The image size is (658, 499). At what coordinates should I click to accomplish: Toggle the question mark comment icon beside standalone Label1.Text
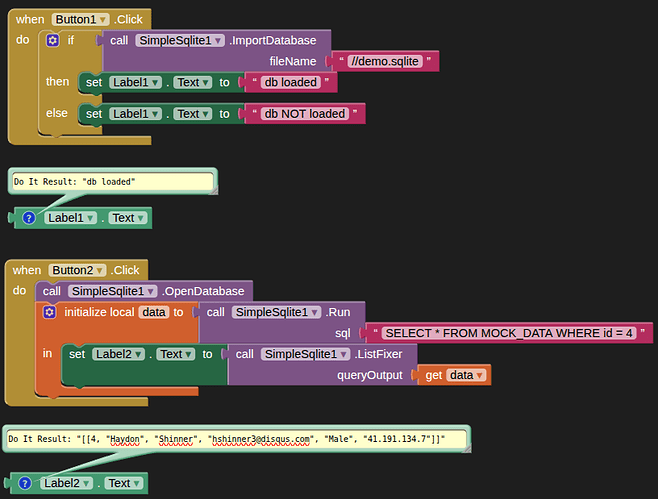28,217
